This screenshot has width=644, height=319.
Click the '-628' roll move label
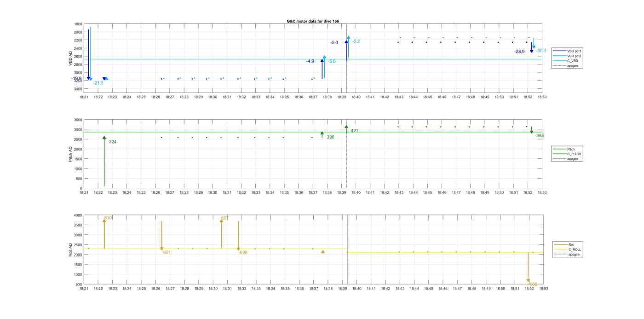[x=243, y=252]
